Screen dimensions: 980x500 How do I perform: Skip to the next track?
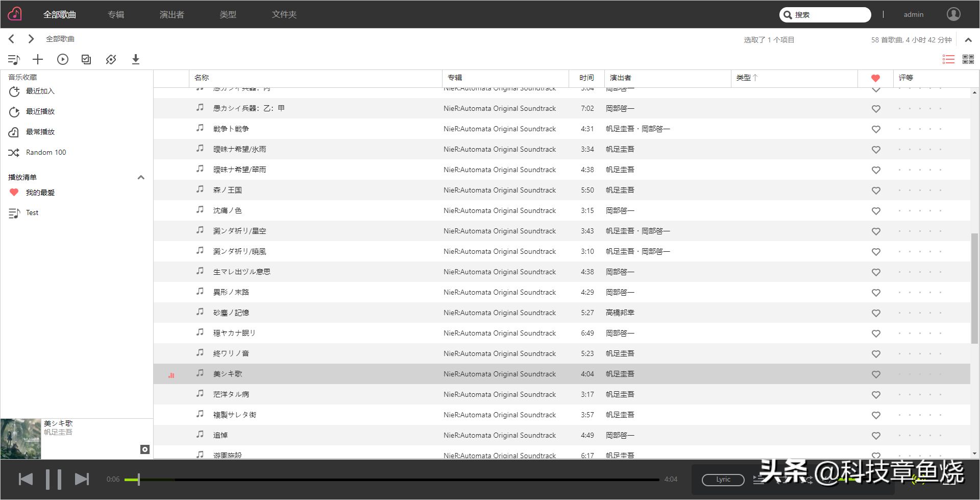point(82,479)
